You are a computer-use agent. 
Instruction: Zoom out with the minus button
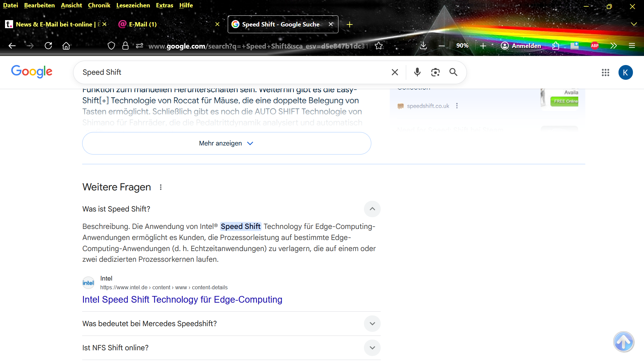[442, 46]
